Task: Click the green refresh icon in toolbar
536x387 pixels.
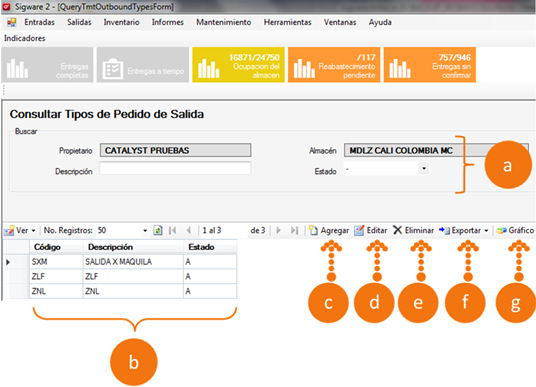Action: pyautogui.click(x=158, y=230)
